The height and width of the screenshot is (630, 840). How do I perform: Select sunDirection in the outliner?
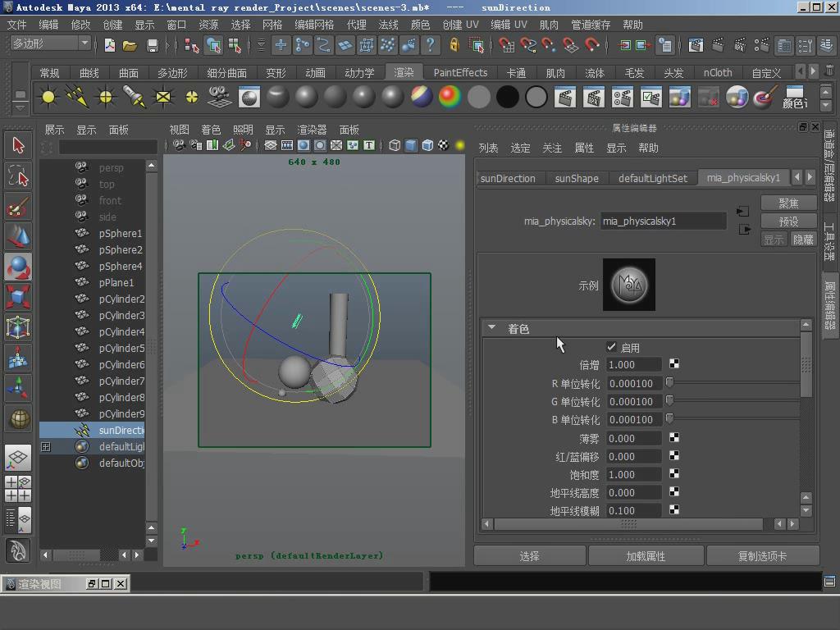point(92,430)
